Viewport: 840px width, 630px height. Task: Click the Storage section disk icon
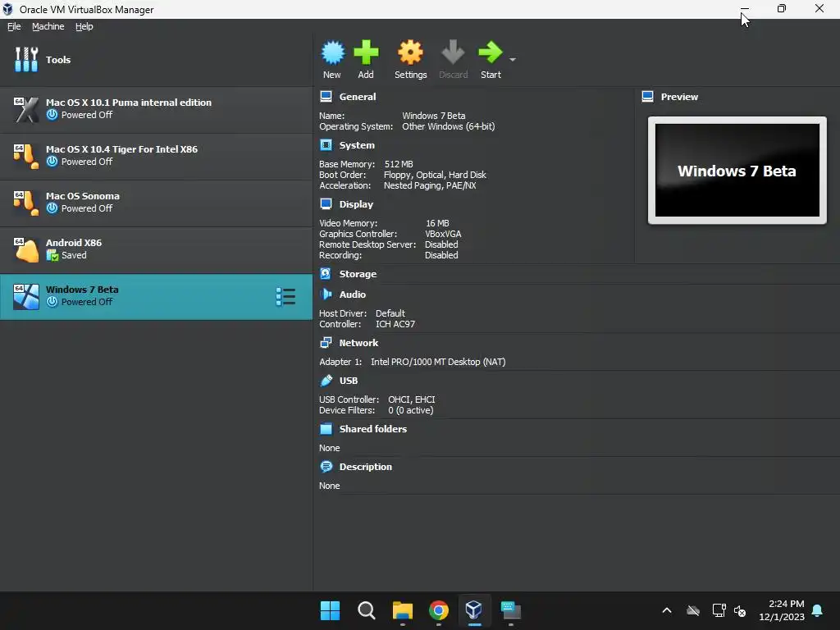tap(326, 273)
